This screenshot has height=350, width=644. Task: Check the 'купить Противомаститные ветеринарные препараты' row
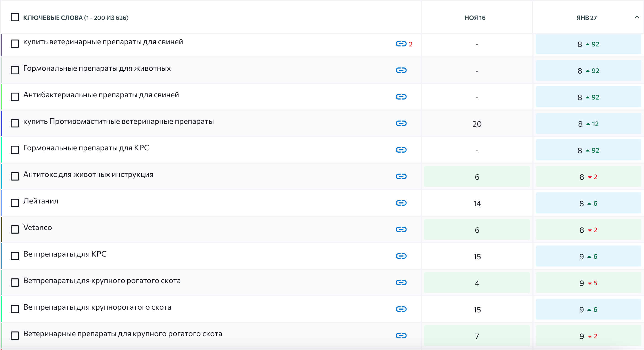pos(15,123)
